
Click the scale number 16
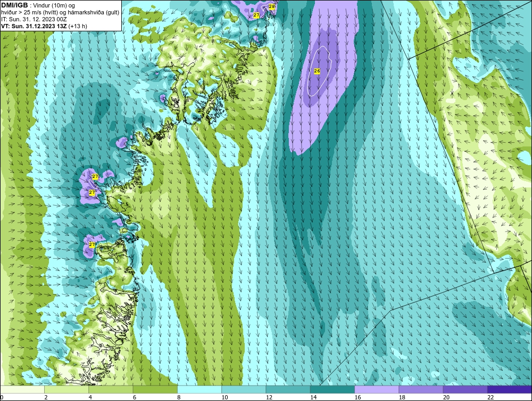[358, 398]
